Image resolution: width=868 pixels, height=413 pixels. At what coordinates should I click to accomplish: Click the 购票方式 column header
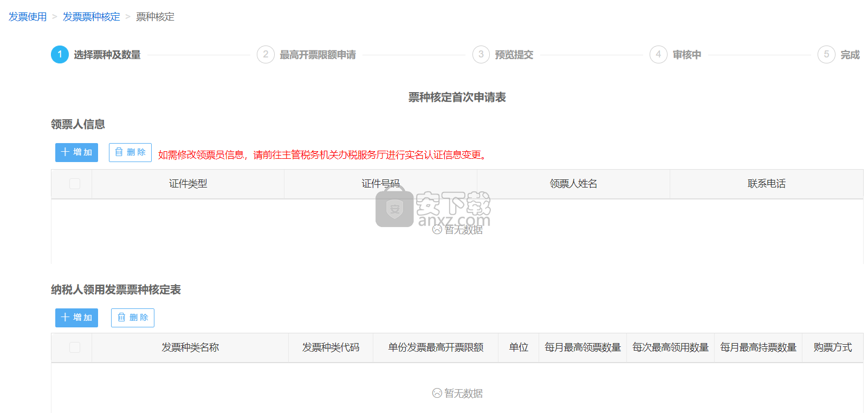point(833,347)
